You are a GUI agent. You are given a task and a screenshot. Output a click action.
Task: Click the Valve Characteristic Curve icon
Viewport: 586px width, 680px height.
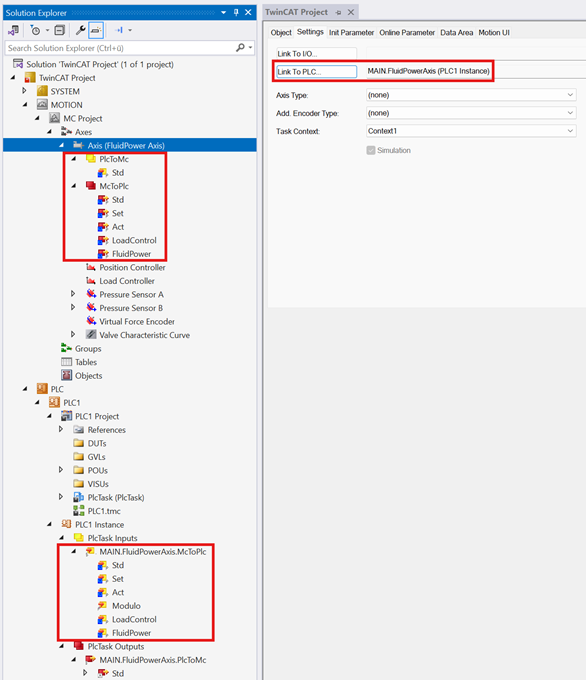[91, 334]
